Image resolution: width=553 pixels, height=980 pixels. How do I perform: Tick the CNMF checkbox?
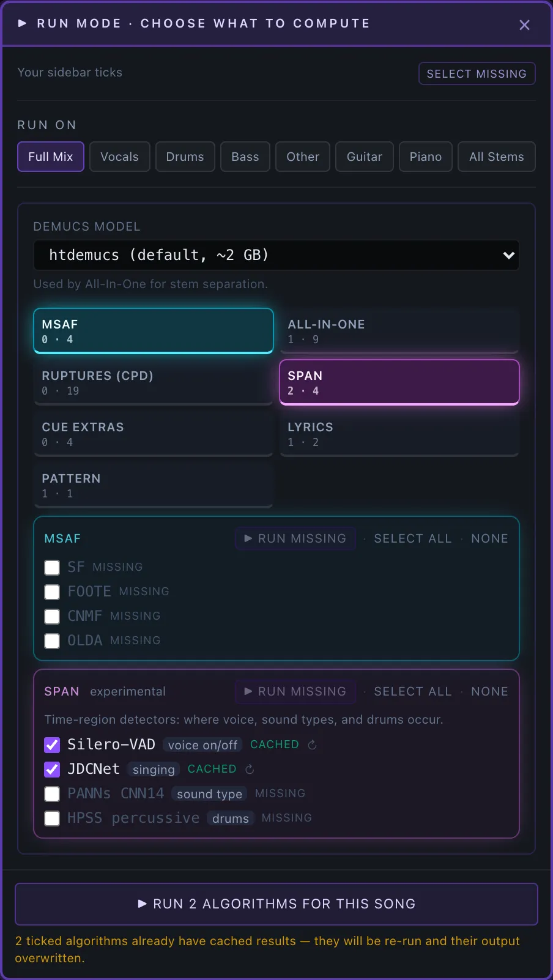52,616
